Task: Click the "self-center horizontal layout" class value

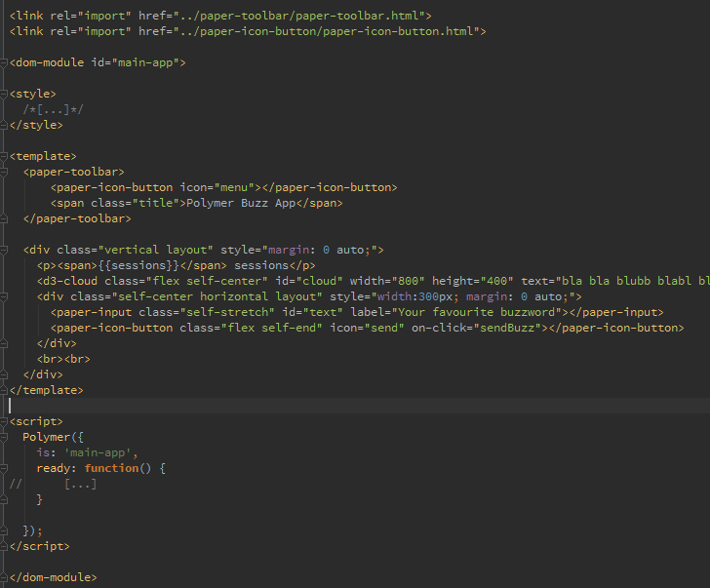Action: tap(217, 297)
